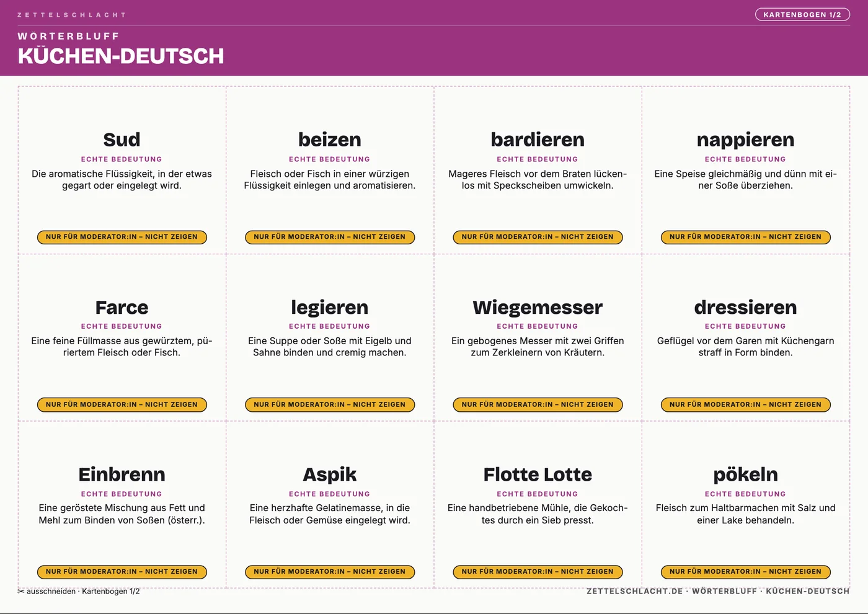Click the Wiegemesser definition text
Screen dimensions: 868x614
click(538, 347)
